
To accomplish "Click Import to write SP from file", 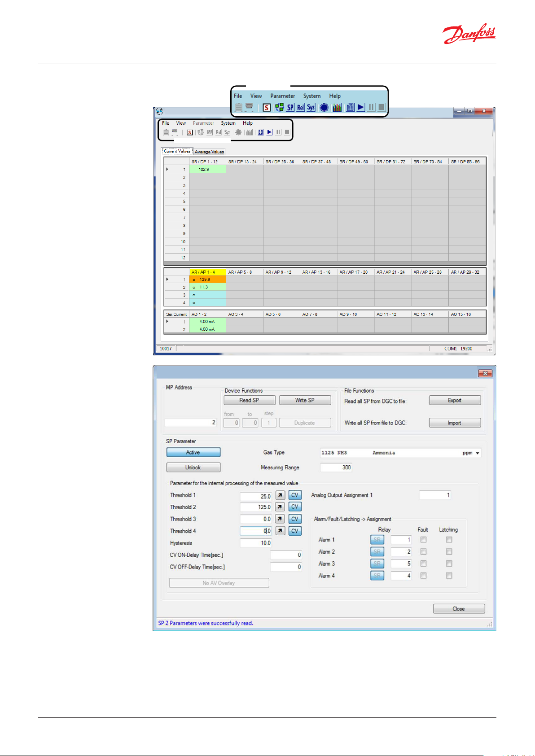I will tap(455, 423).
